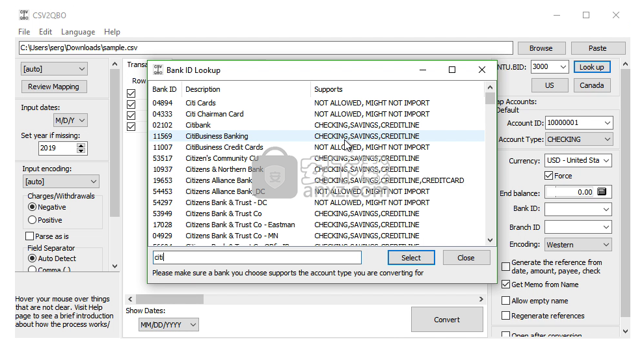Click the US button
Viewport: 644px width, 347px height.
[550, 85]
